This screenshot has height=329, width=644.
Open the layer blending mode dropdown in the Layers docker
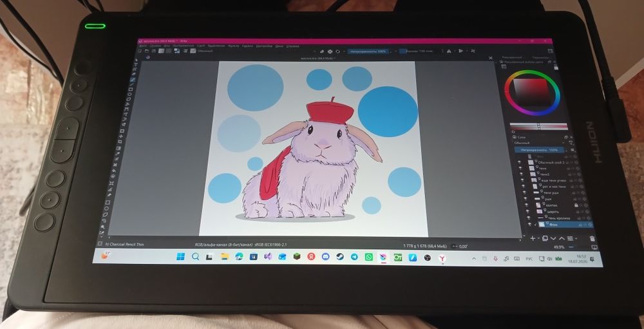(540, 142)
